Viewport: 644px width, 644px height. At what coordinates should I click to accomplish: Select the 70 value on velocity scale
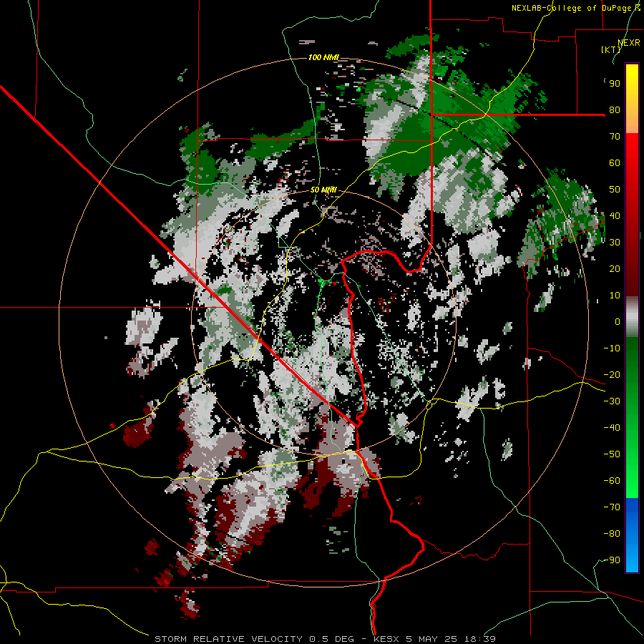tap(615, 137)
